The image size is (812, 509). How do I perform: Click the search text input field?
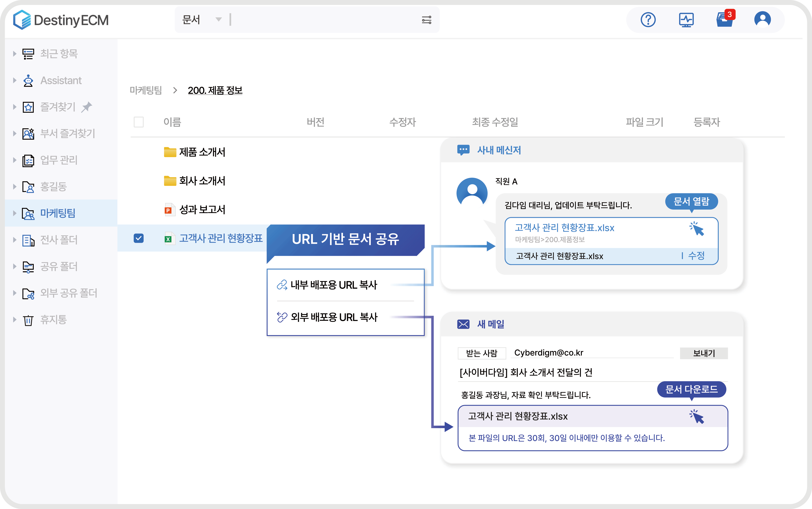coord(323,20)
